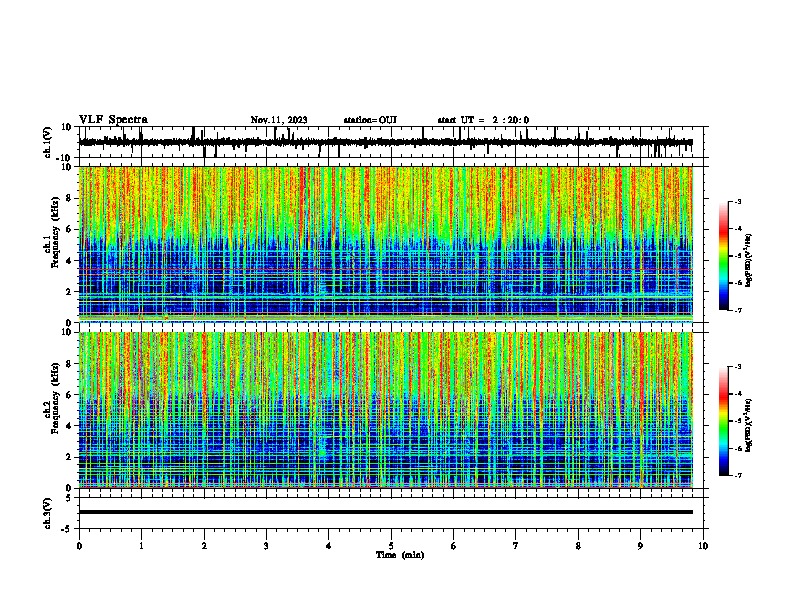This screenshot has width=792, height=612.
Task: Click the "ch.1(V)" waveform axis label
Action: 48,142
